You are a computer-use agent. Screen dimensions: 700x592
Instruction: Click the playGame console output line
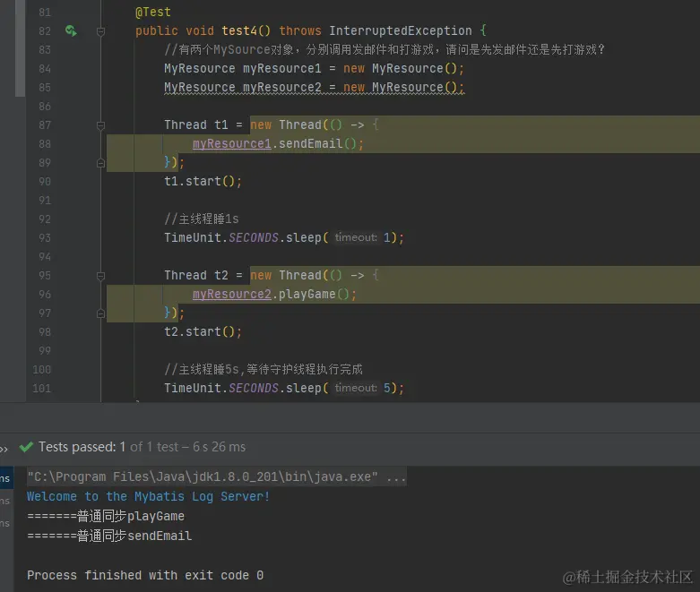pos(106,516)
